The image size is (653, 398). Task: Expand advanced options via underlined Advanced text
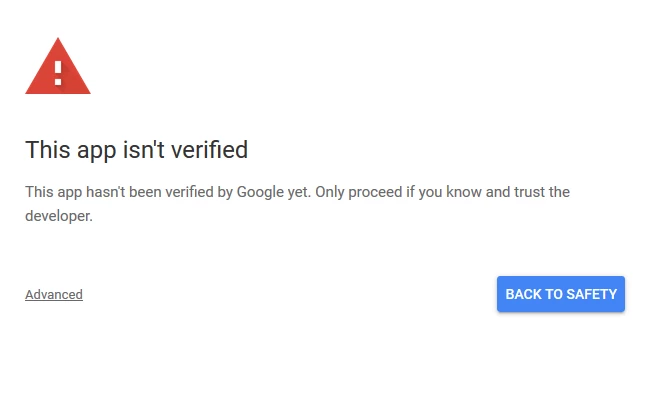(54, 295)
